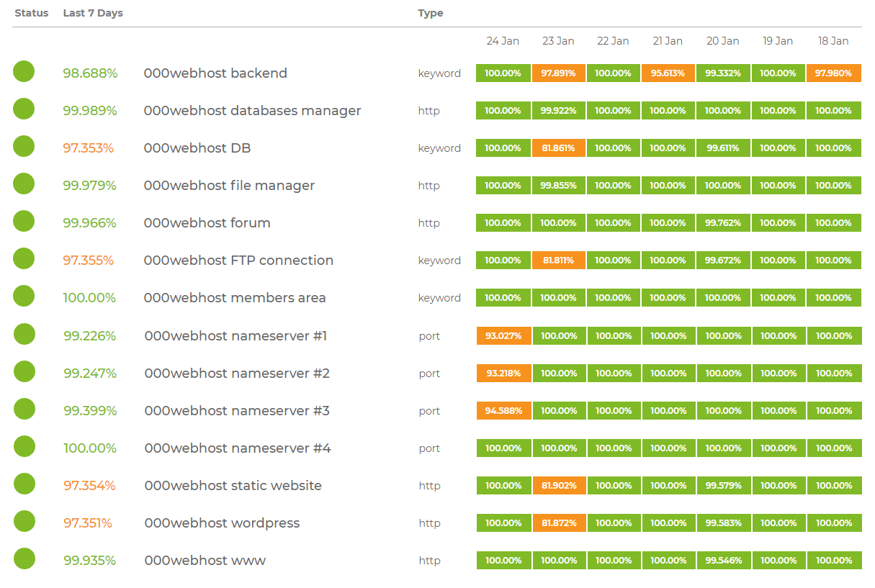Screen dimensions: 875x588
Task: Click status circle next to 000webhost nameserver #2
Action: (x=24, y=372)
